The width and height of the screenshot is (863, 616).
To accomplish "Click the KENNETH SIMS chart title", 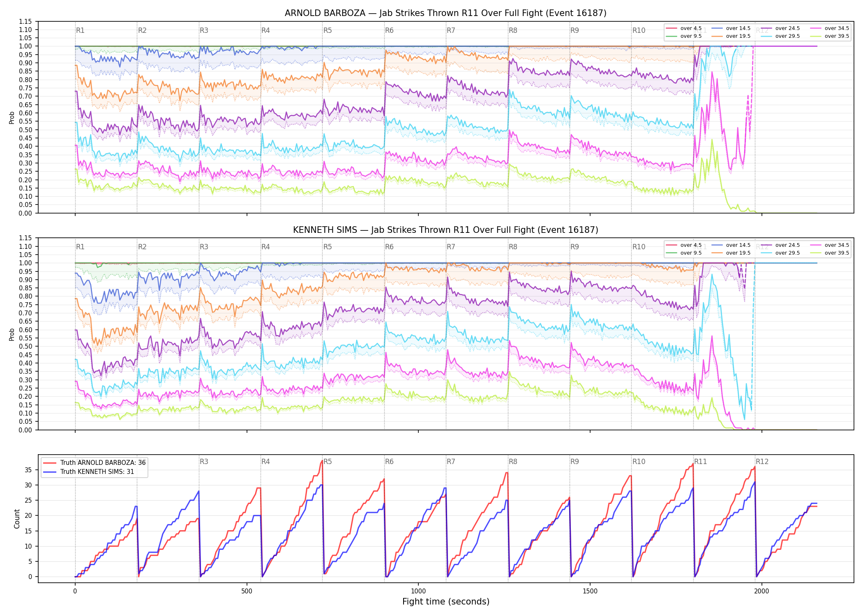I will 445,230.
